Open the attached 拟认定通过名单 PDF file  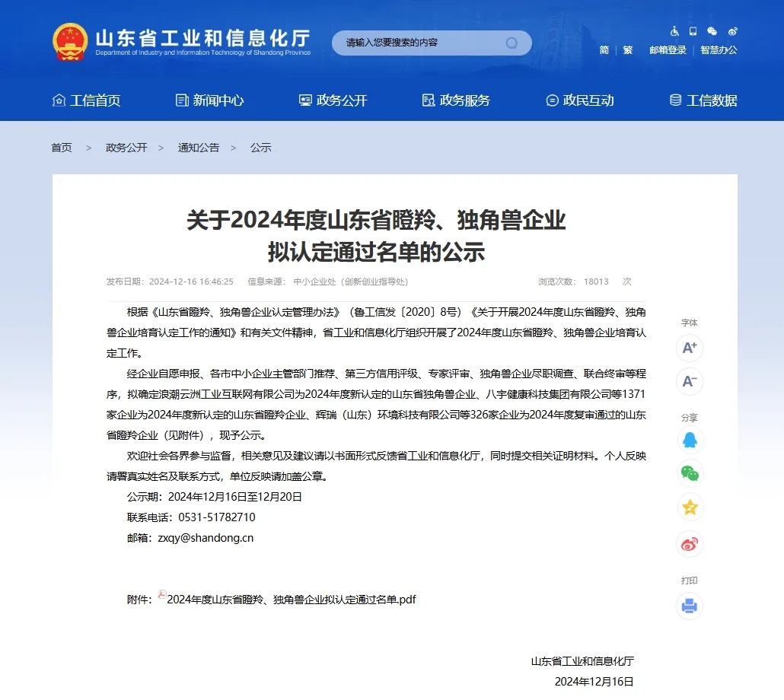(x=291, y=600)
